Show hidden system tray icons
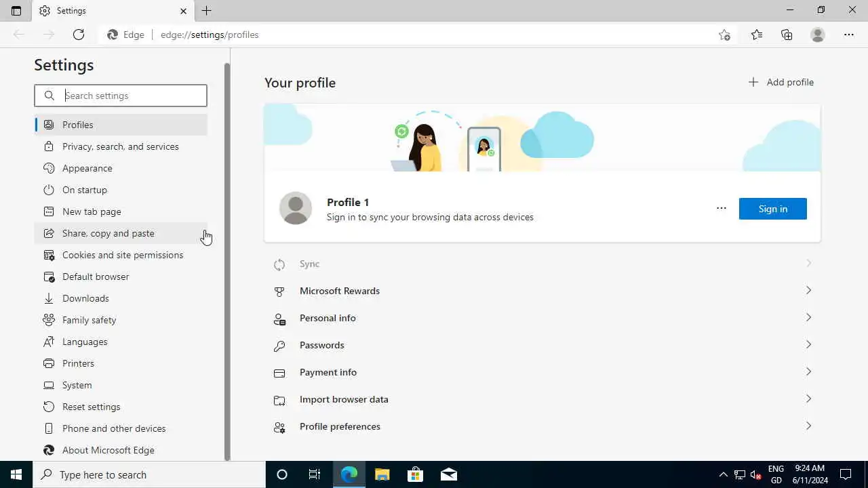 pyautogui.click(x=723, y=474)
